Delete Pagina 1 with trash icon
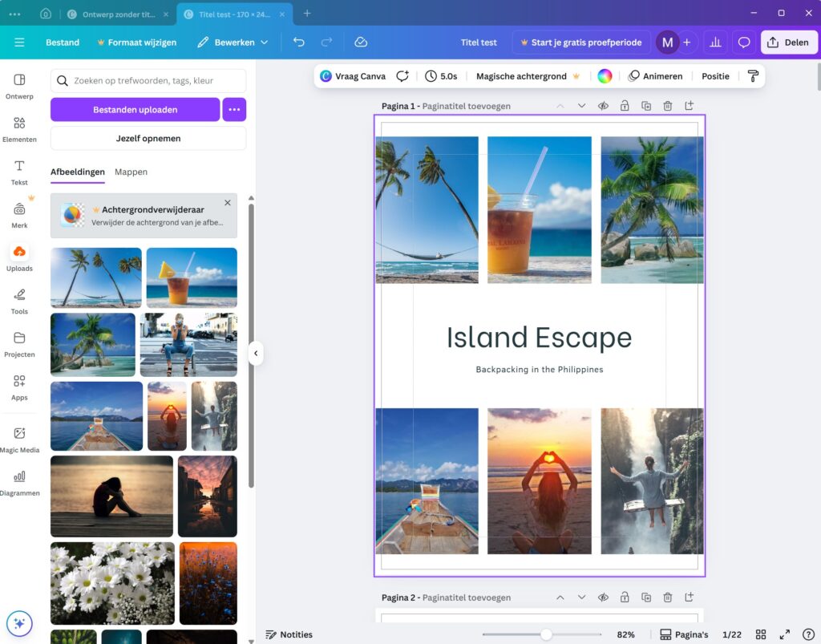The image size is (821, 644). [x=667, y=106]
